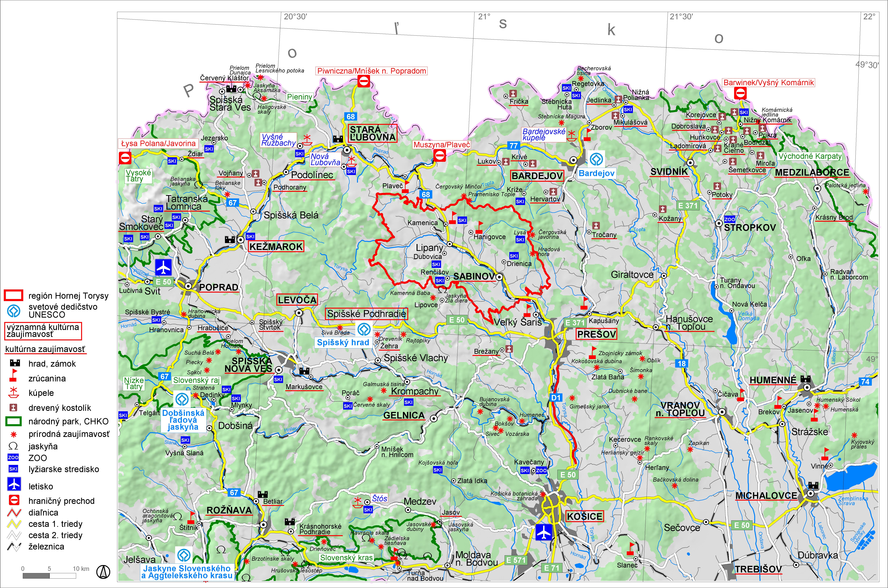Viewport: 888px width, 588px height.
Task: Click the Nízke Tatry park label
Action: click(x=133, y=383)
